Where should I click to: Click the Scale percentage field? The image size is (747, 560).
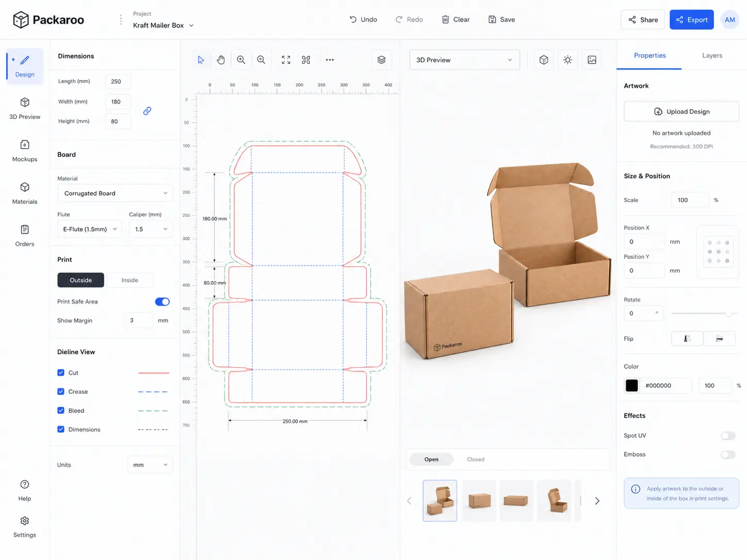coord(690,200)
